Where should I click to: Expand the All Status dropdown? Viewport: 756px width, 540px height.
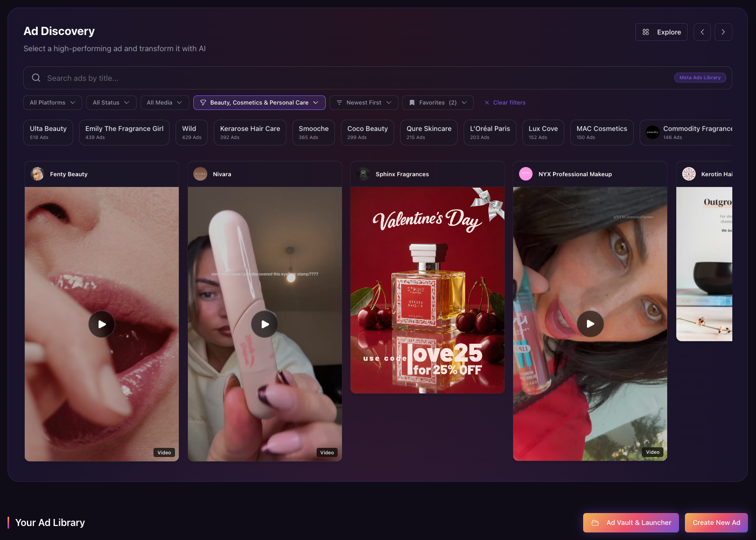click(111, 102)
